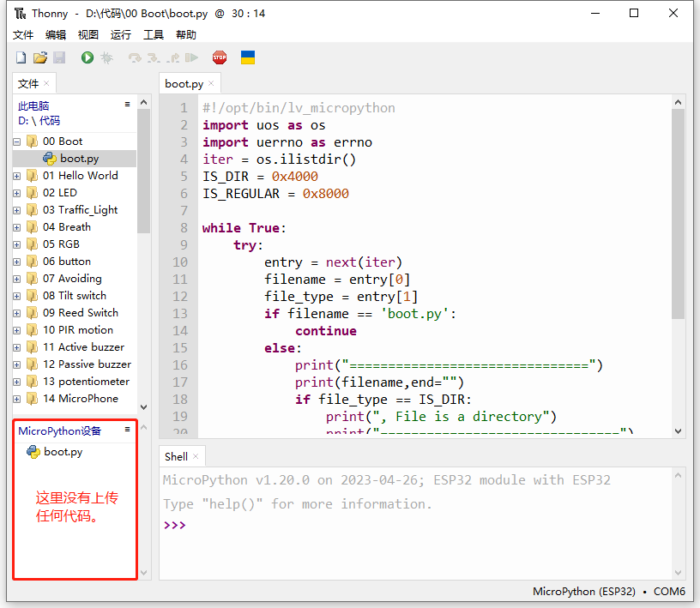
Task: Click the editor scrollbar up arrow
Action: click(x=678, y=102)
